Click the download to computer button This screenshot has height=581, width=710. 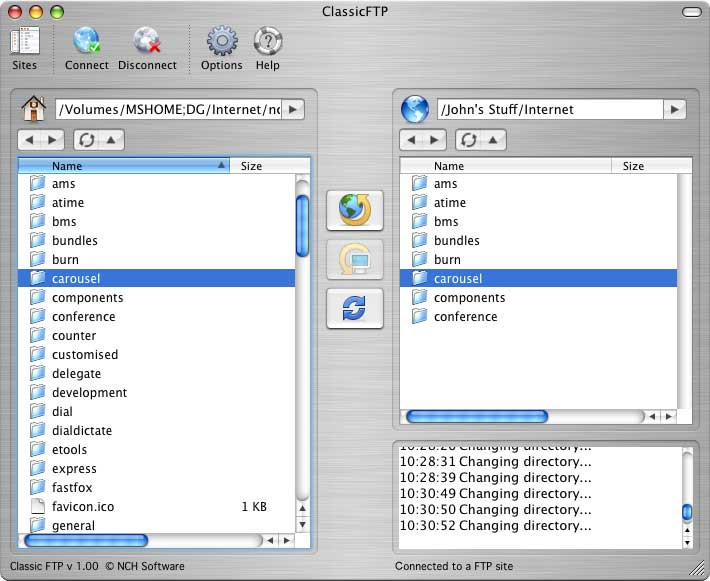[355, 259]
